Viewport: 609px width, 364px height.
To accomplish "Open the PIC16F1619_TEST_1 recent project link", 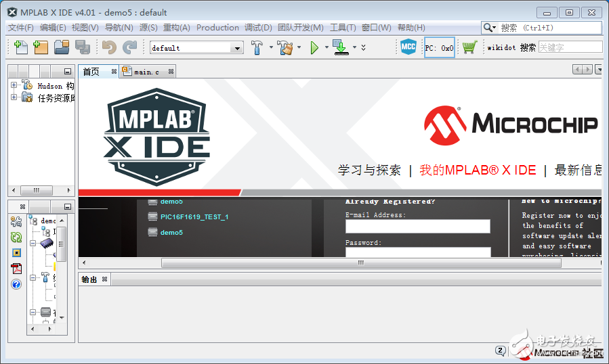I will pyautogui.click(x=194, y=217).
